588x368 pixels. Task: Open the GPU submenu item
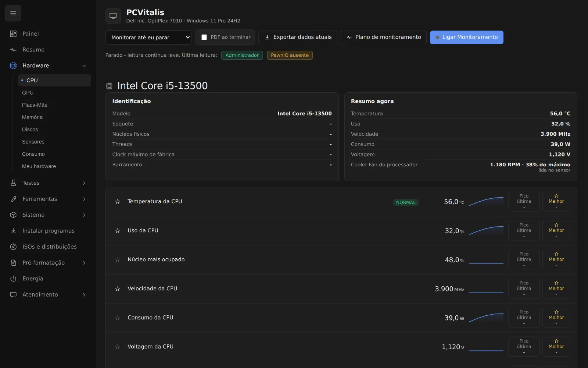(x=54, y=93)
